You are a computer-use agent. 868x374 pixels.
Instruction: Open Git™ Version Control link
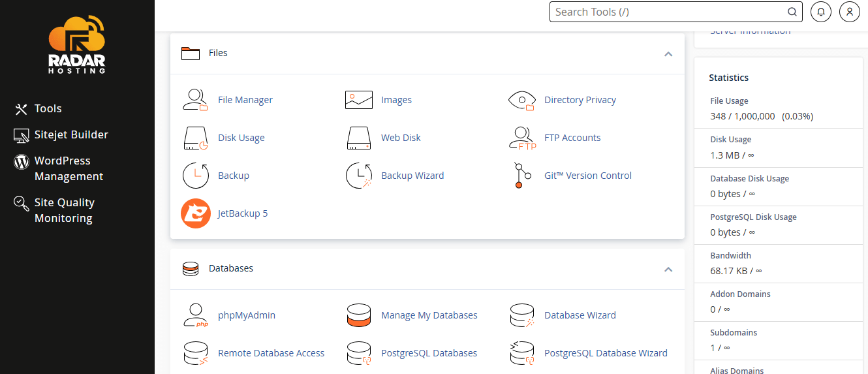[588, 176]
